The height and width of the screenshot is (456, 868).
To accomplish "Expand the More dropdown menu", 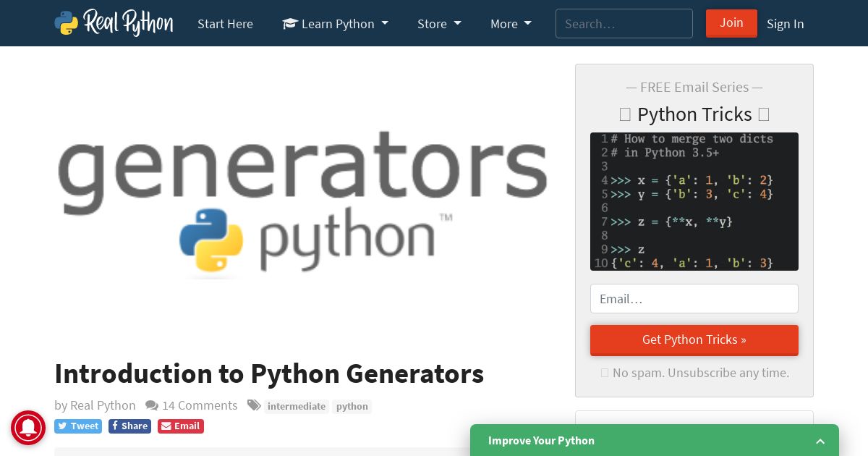I will pos(511,24).
